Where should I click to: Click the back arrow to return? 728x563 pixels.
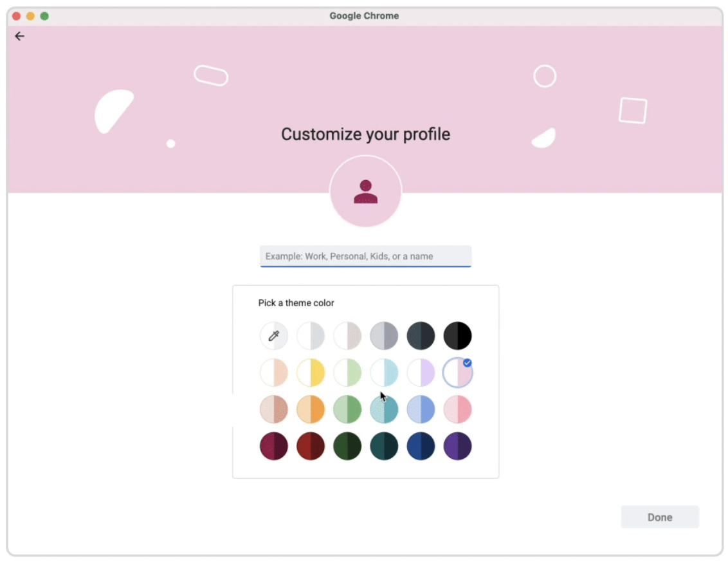pyautogui.click(x=19, y=36)
